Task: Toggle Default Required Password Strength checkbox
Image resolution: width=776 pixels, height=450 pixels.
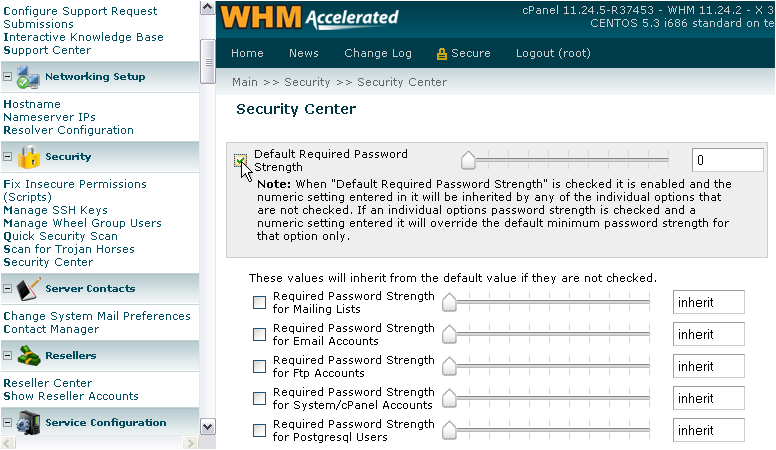Action: (241, 160)
